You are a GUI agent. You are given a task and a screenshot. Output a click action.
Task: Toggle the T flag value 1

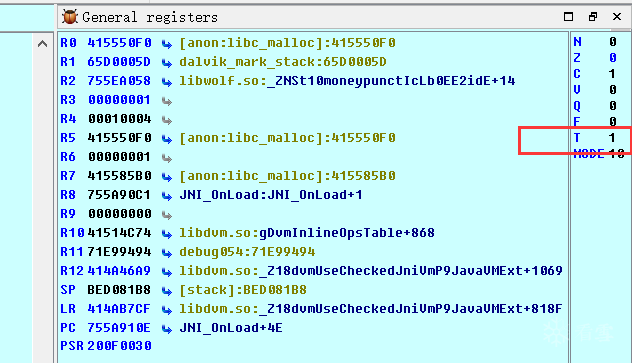613,137
